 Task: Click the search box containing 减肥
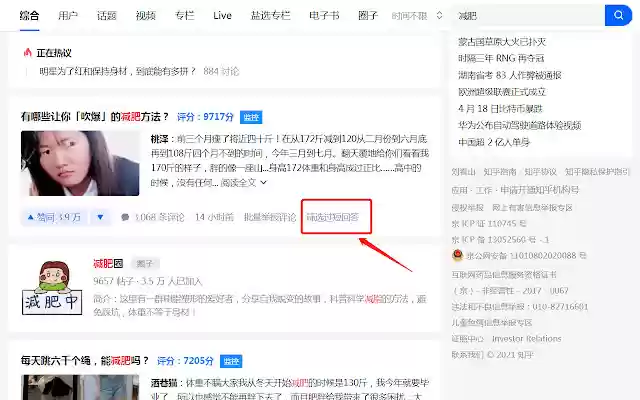tap(527, 16)
